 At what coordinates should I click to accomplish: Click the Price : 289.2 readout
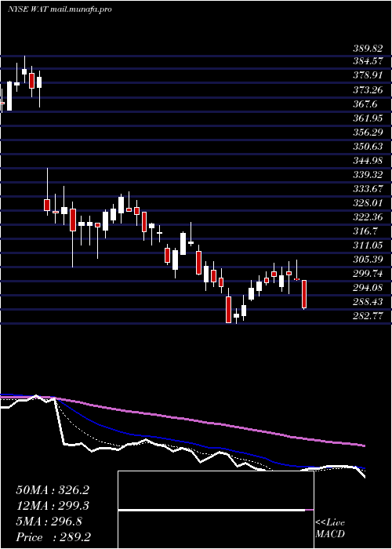[x=53, y=537]
